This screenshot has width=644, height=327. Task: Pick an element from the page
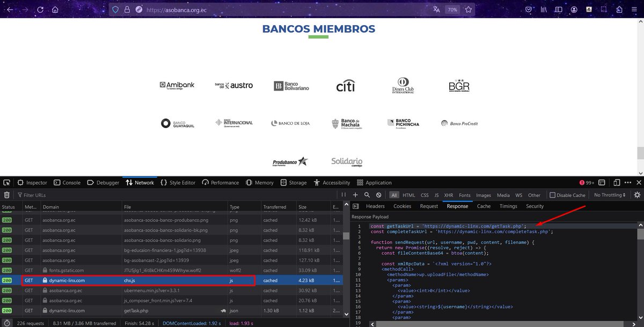(x=7, y=183)
